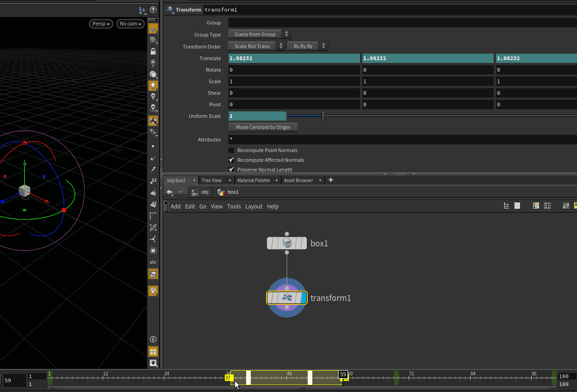Select the box1 node in the network editor

coord(287,243)
